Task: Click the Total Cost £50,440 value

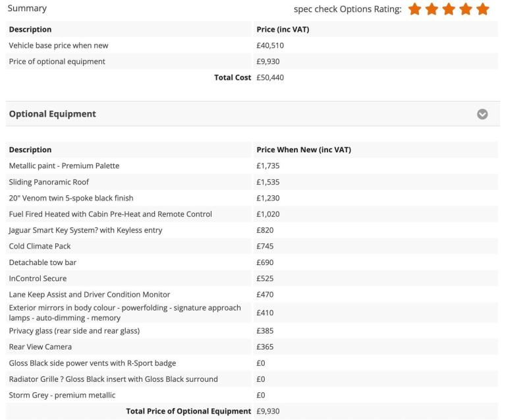Action: coord(270,78)
